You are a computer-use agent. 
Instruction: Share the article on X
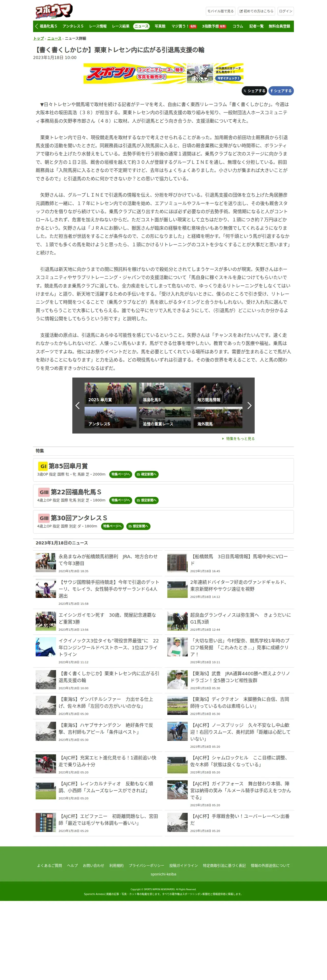[x=254, y=91]
